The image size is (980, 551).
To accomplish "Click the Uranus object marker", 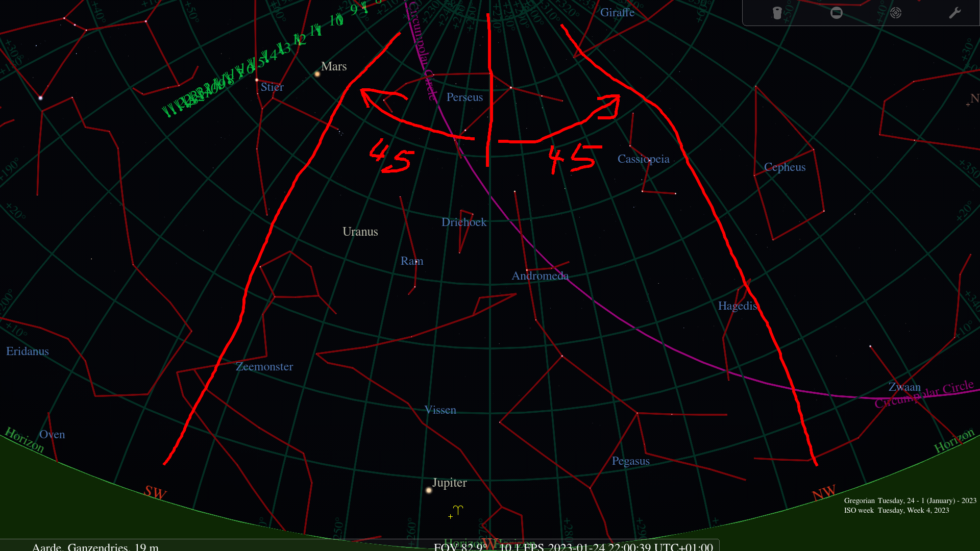I will 360,232.
